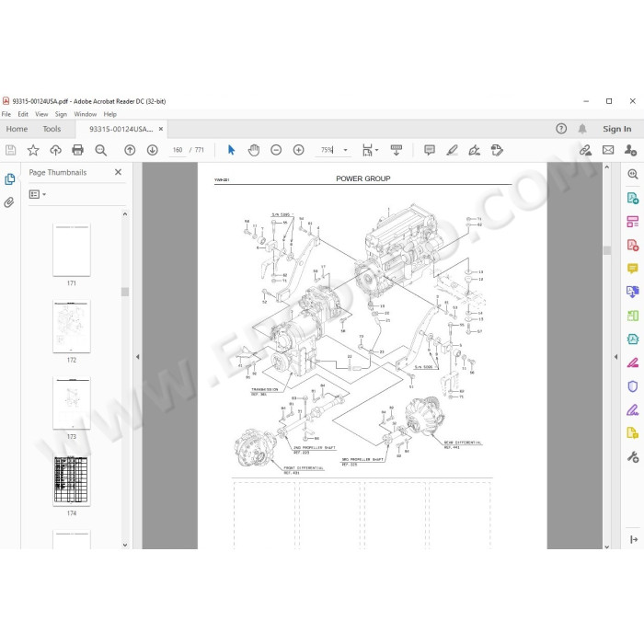Close the Page Thumbnails panel
This screenshot has height=644, width=644.
(118, 172)
